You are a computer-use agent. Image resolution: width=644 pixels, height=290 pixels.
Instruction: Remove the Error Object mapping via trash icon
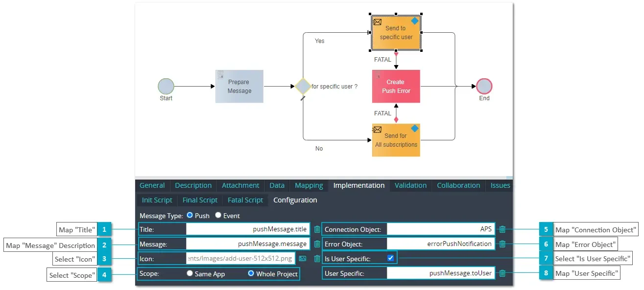coord(502,244)
